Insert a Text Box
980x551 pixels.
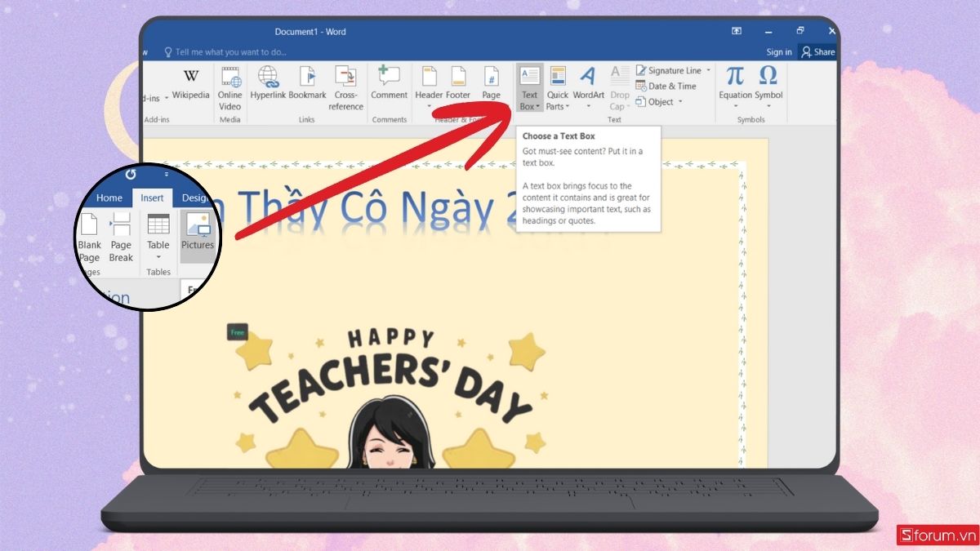click(529, 84)
